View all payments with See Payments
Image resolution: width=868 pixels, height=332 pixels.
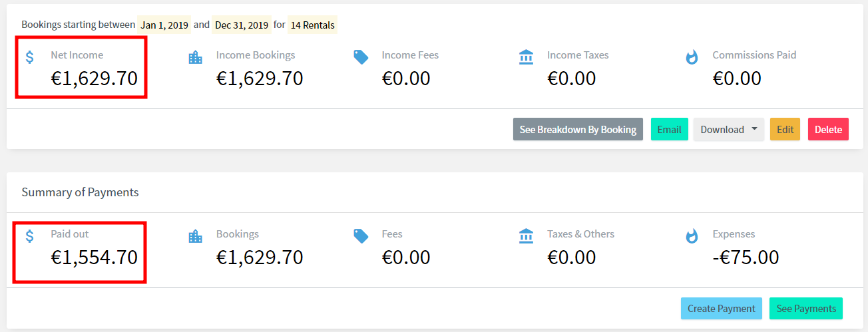806,308
